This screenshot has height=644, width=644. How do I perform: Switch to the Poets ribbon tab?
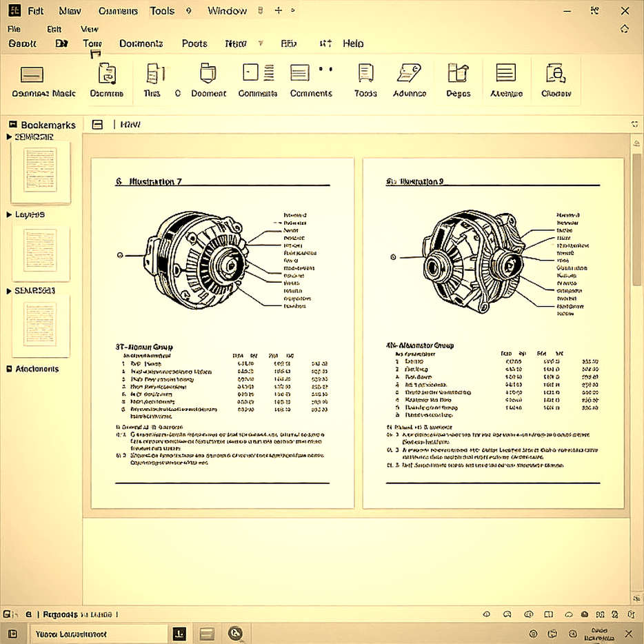(x=194, y=43)
